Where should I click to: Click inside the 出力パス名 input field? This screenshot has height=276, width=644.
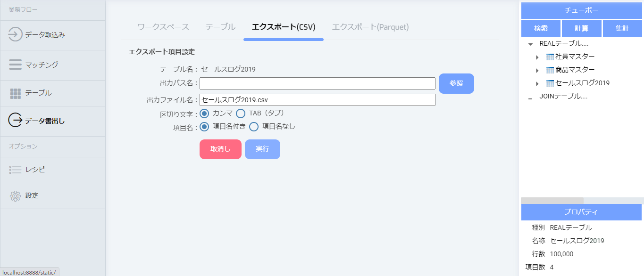tap(316, 83)
